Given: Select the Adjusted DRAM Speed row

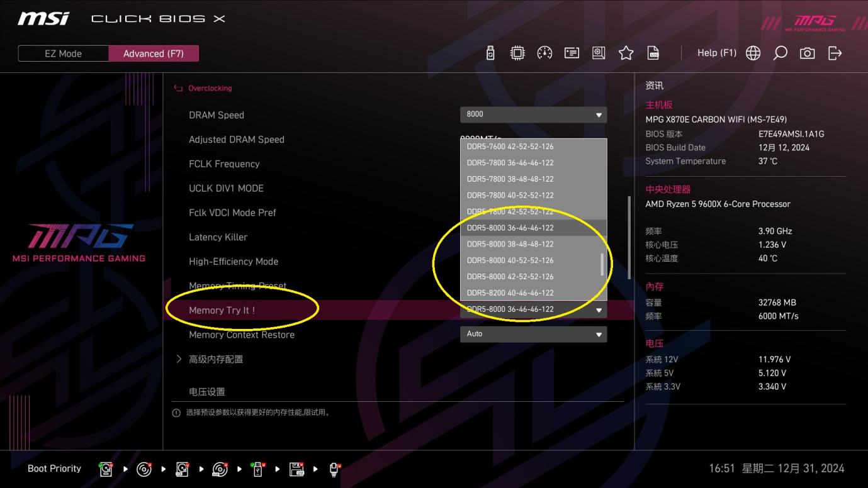Looking at the screenshot, I should (237, 140).
